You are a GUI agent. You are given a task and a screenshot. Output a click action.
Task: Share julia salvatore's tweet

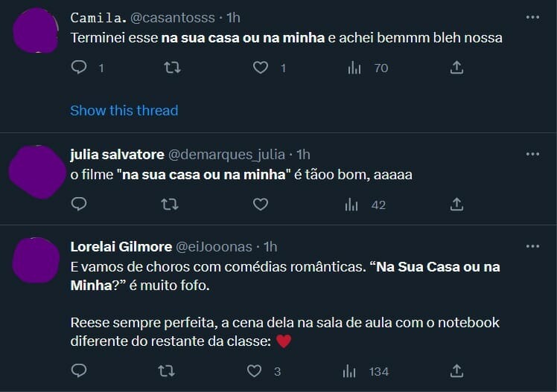457,204
